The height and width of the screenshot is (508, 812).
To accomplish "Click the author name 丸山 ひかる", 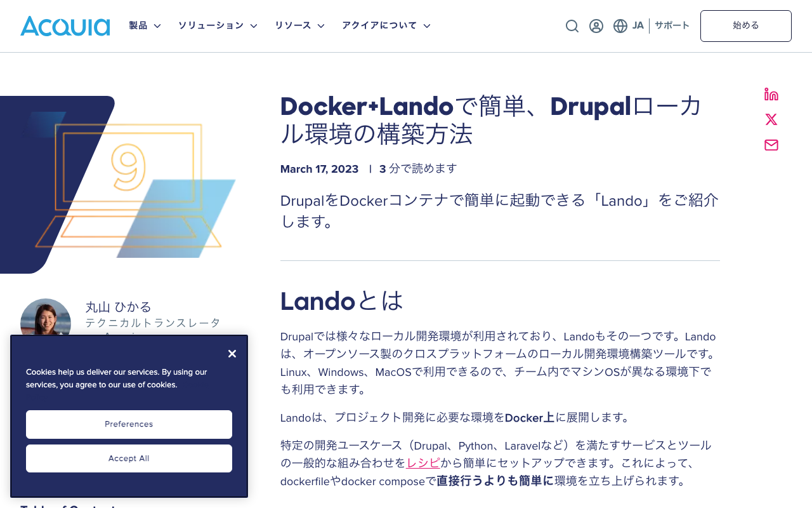I will (x=118, y=307).
